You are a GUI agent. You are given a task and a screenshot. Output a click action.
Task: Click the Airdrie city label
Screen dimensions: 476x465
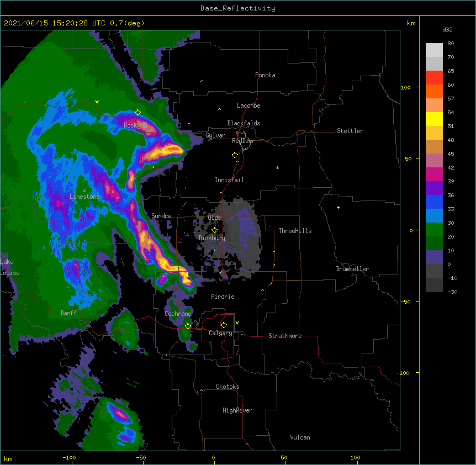click(x=223, y=297)
